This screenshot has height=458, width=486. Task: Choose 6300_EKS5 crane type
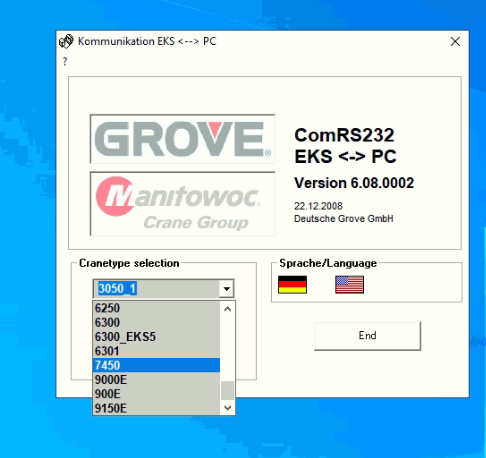[156, 337]
